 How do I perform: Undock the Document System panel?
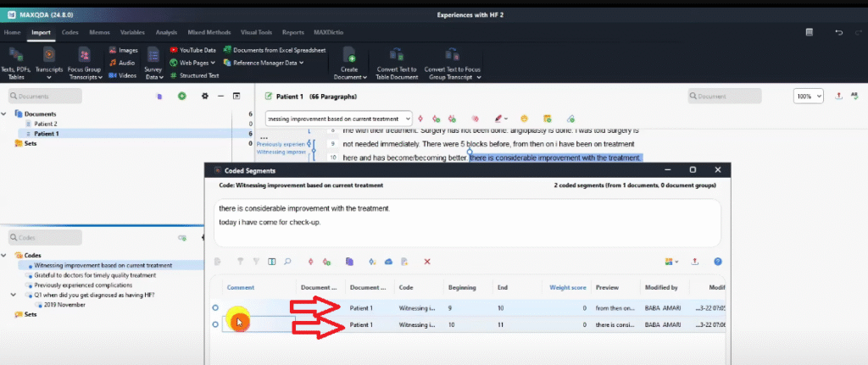(x=236, y=97)
